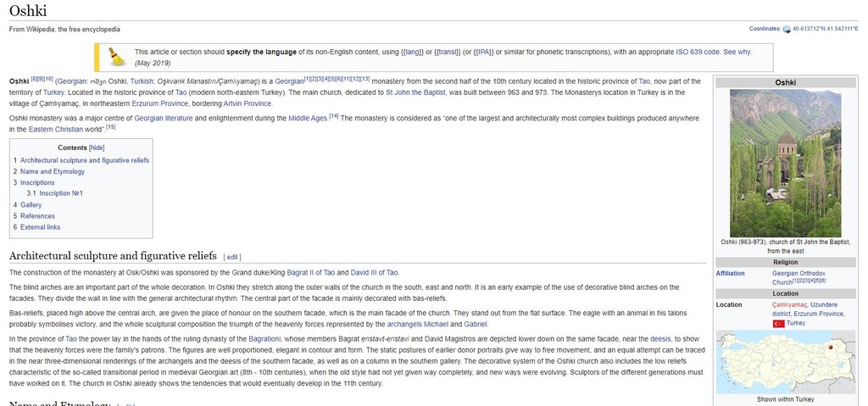
Task: Click the 'See why' link in notice
Action: tap(737, 52)
